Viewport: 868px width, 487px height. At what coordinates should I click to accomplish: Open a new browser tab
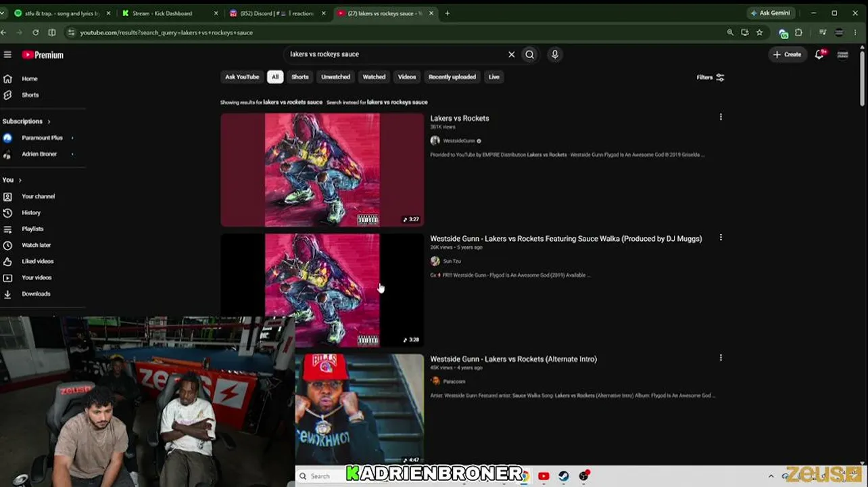click(x=447, y=13)
